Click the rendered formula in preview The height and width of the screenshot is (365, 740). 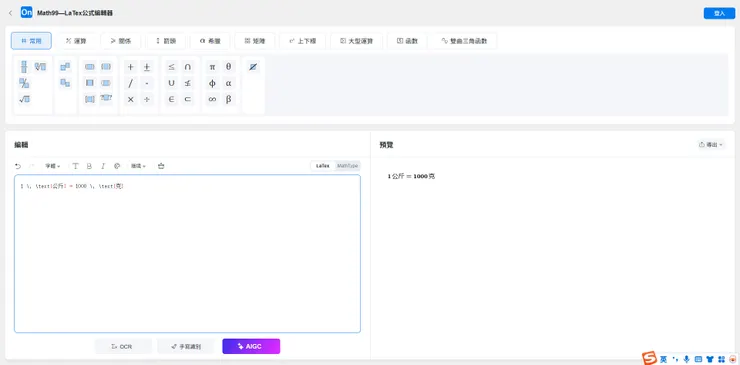click(x=411, y=176)
